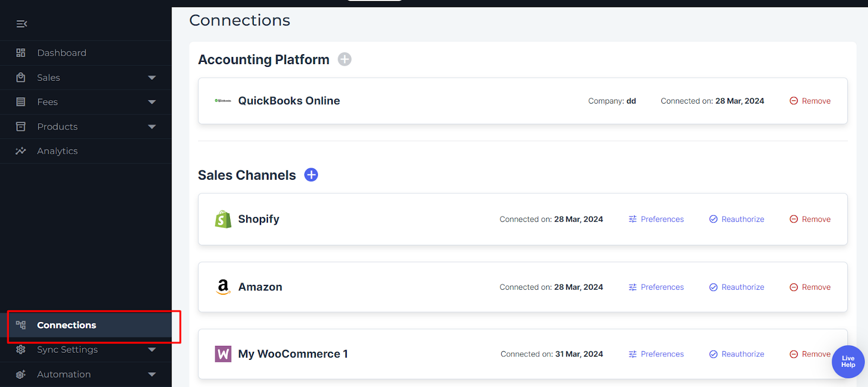This screenshot has width=868, height=387.
Task: Expand the Sales menu arrow
Action: click(152, 78)
